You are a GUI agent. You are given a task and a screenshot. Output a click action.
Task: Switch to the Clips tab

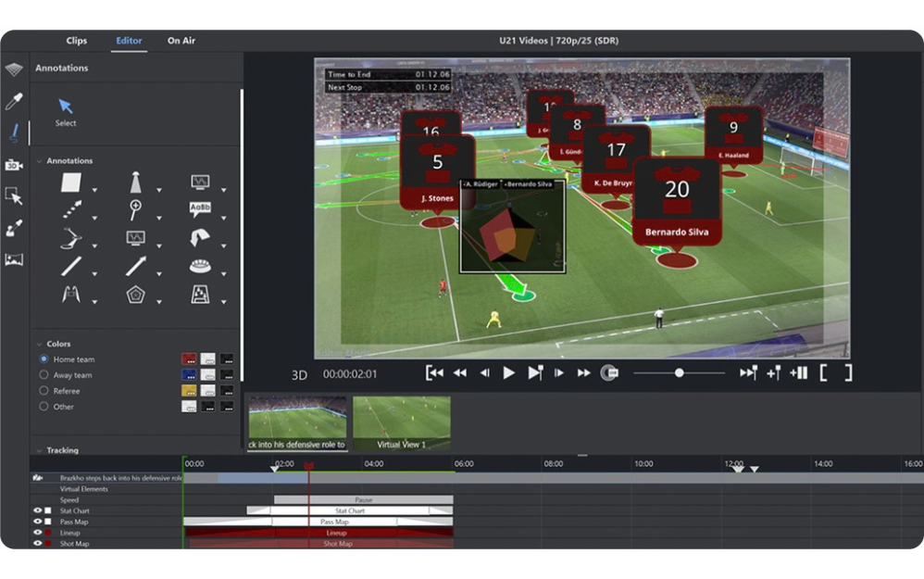[x=77, y=41]
